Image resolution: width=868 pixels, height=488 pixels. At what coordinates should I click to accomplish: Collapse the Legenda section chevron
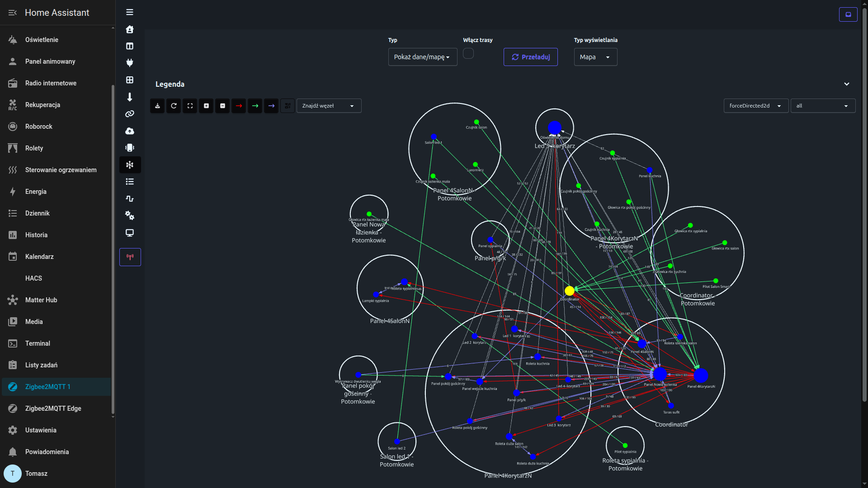pos(846,84)
